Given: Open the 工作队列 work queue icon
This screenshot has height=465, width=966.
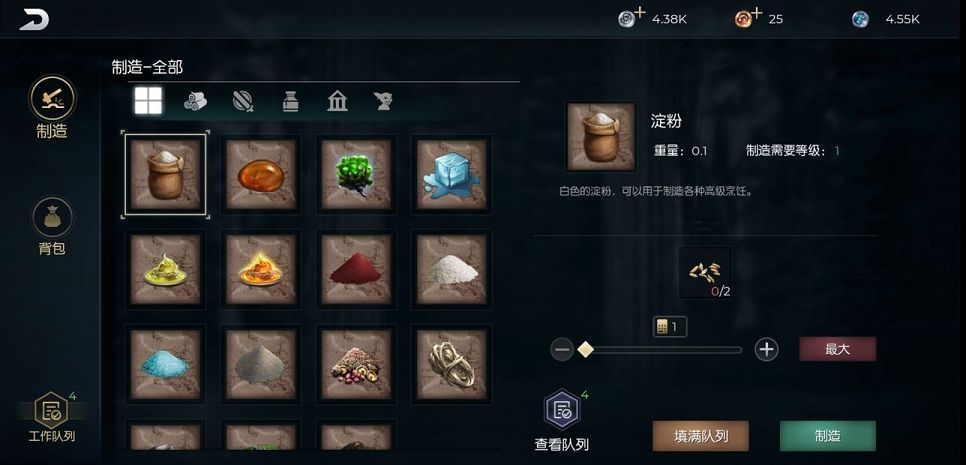Looking at the screenshot, I should (52, 411).
